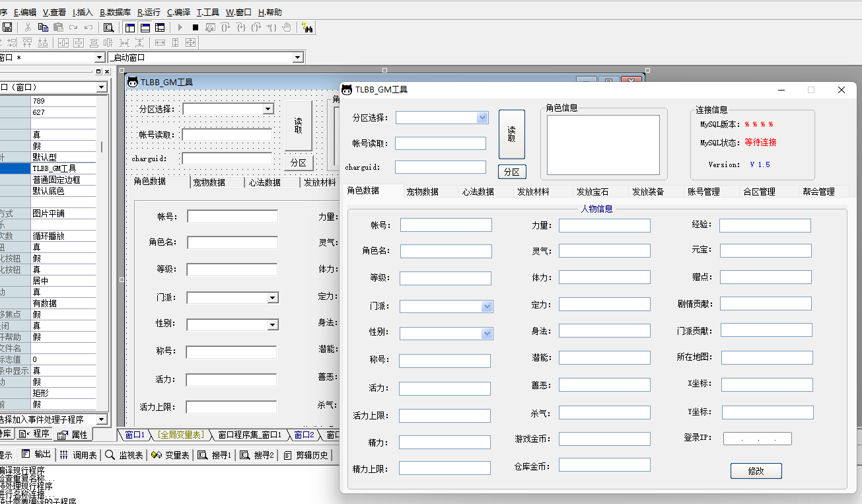This screenshot has height=504, width=862.
Task: Switch to the 账号管理 tab
Action: point(703,192)
